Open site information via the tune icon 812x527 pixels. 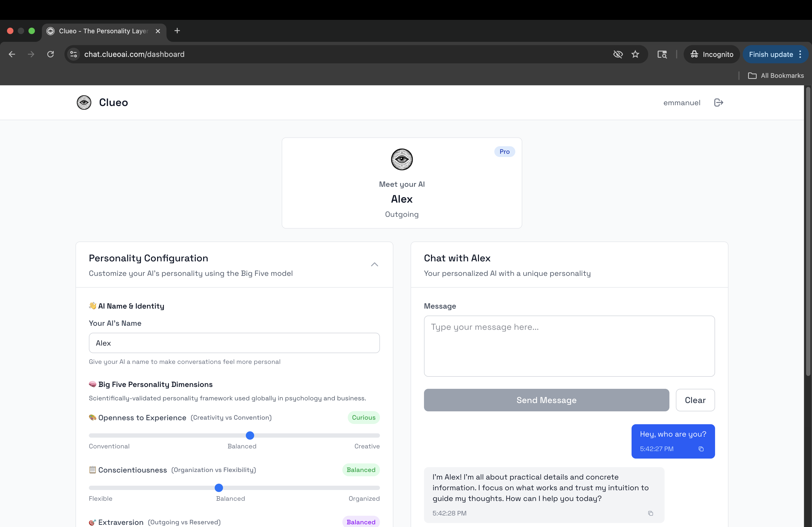(73, 54)
